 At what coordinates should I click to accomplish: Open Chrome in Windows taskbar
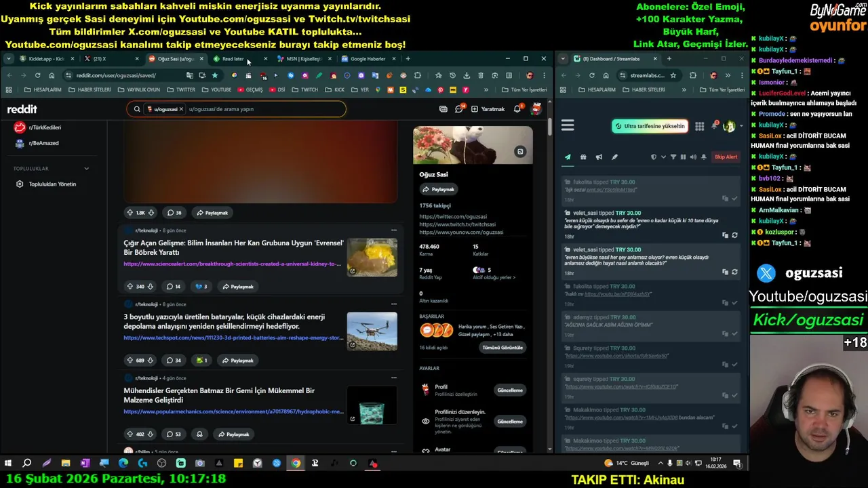(296, 464)
